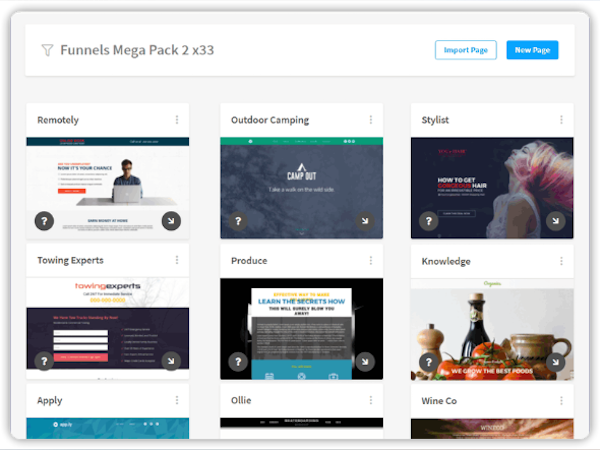This screenshot has width=600, height=450.
Task: Click the 'Stylist' card title
Action: [x=435, y=120]
